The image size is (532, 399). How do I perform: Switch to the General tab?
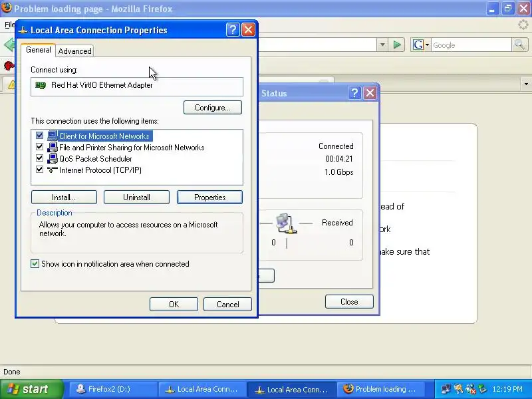click(39, 50)
